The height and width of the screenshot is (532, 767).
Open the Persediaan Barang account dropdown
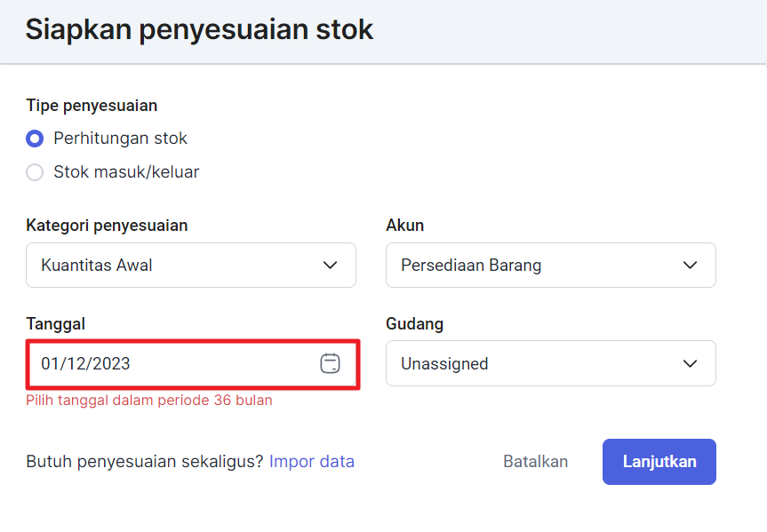point(551,265)
